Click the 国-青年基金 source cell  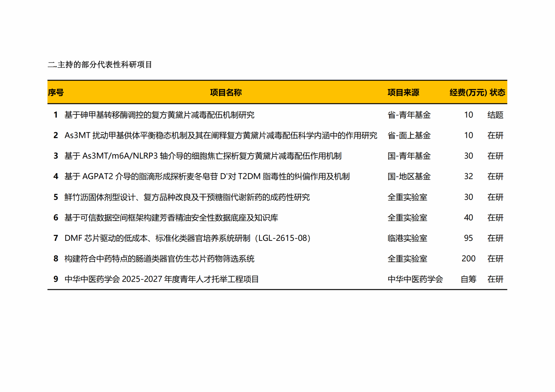409,156
